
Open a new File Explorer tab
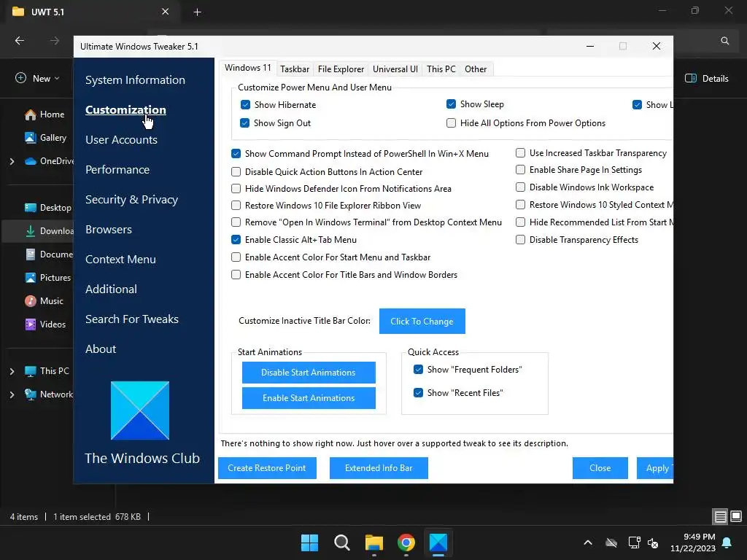pyautogui.click(x=197, y=12)
